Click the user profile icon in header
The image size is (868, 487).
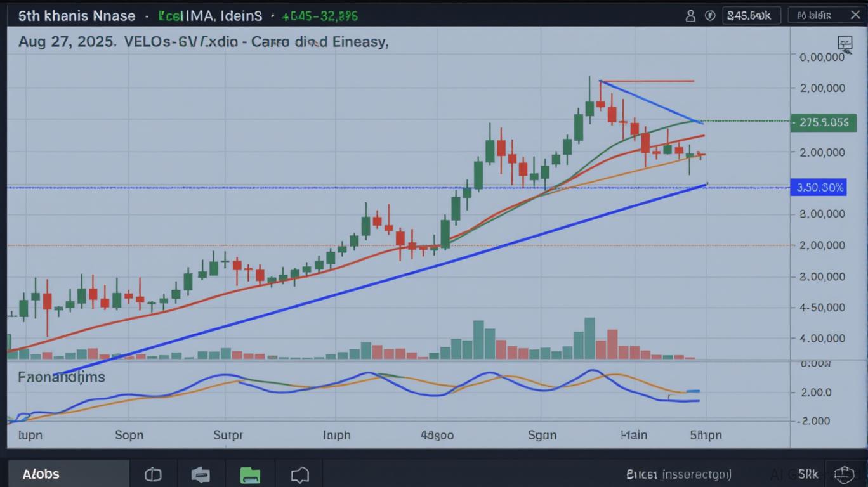click(691, 16)
